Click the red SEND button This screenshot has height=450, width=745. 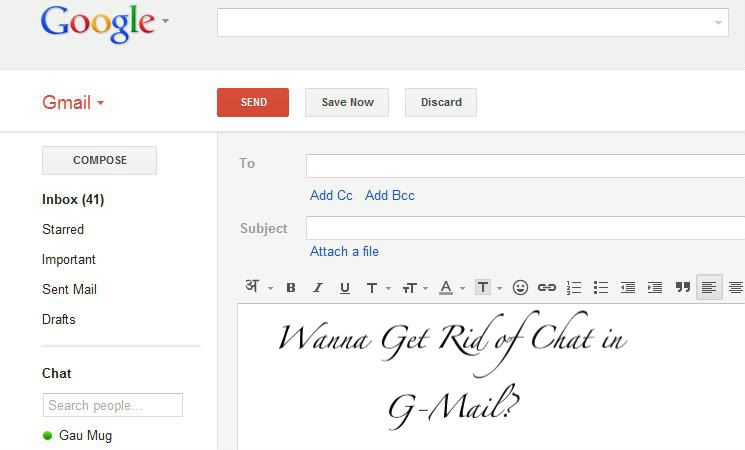(x=253, y=102)
